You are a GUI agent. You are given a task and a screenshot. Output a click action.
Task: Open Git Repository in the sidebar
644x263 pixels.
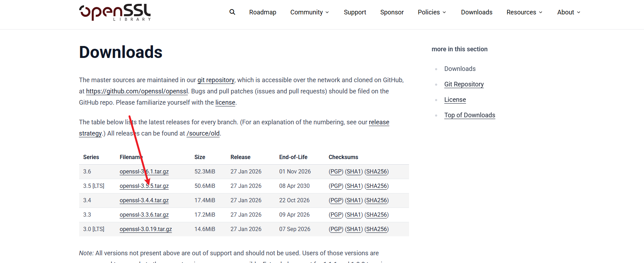point(464,84)
